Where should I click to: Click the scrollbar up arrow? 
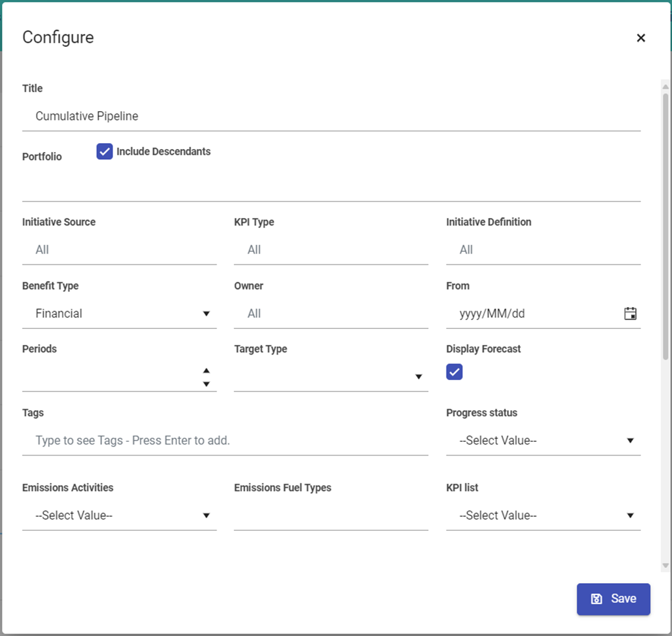click(x=665, y=87)
